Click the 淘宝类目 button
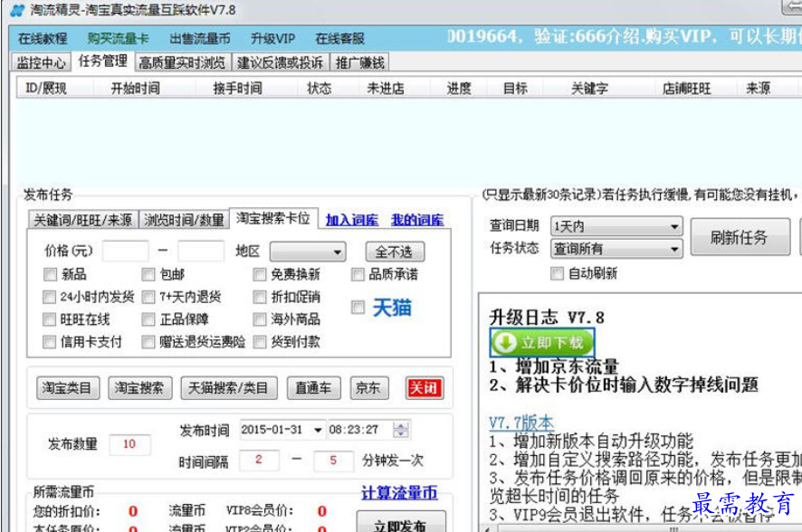 point(68,388)
